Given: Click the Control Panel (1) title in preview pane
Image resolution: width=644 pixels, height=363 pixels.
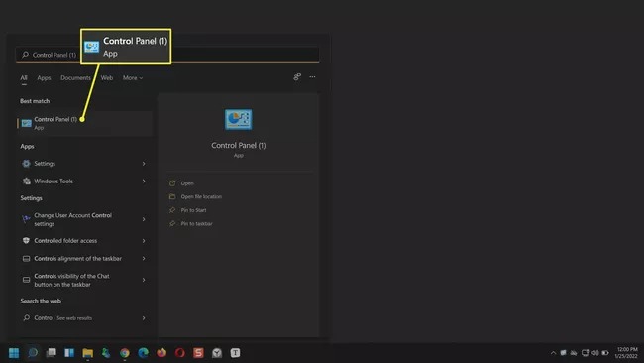Looking at the screenshot, I should pyautogui.click(x=238, y=145).
